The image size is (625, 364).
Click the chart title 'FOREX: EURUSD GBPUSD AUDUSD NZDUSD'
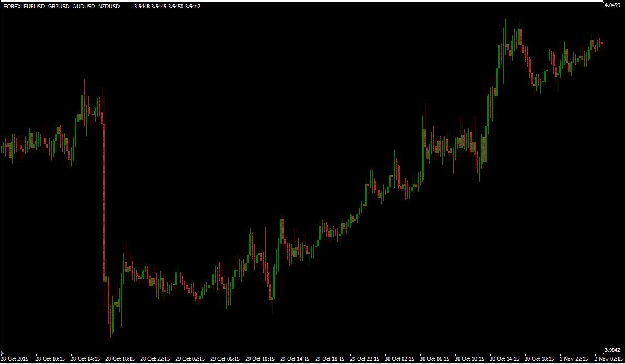click(61, 7)
